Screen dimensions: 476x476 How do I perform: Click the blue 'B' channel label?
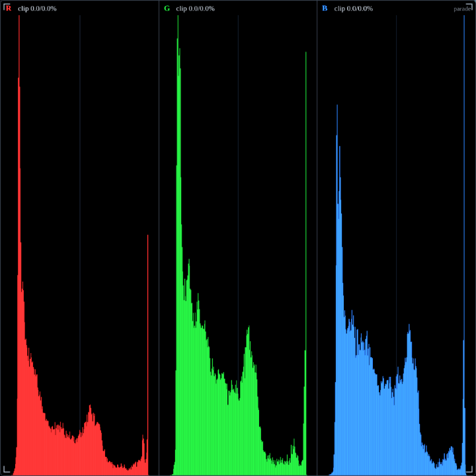click(325, 9)
